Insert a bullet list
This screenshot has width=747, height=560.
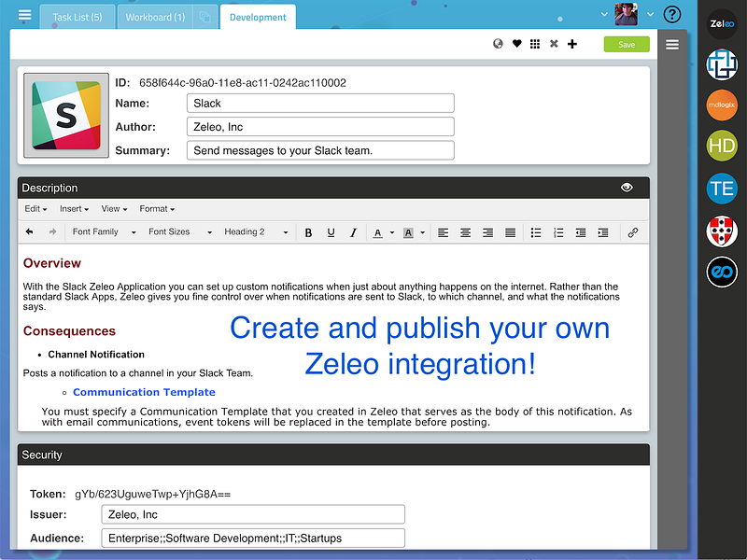point(536,232)
